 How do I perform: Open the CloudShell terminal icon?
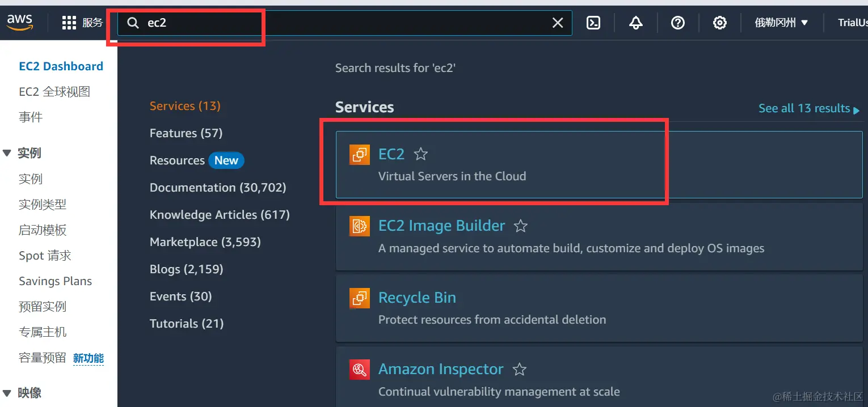tap(593, 23)
